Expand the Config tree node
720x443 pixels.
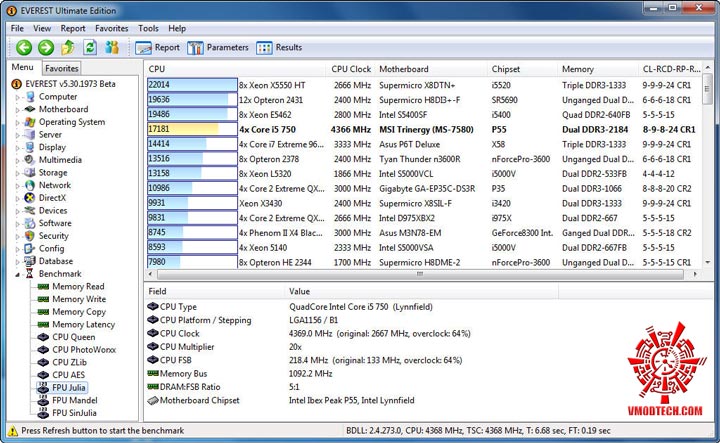[x=17, y=249]
